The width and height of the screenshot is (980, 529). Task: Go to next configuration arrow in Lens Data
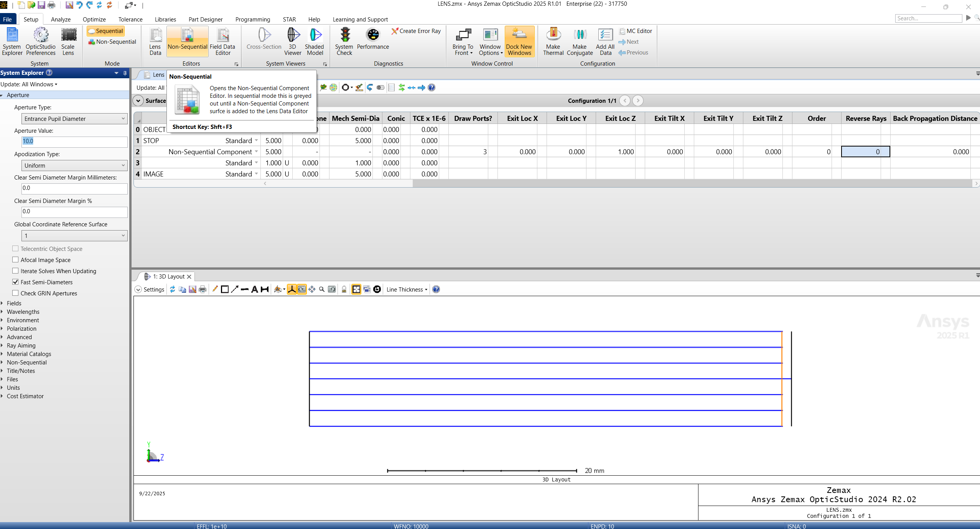[637, 101]
